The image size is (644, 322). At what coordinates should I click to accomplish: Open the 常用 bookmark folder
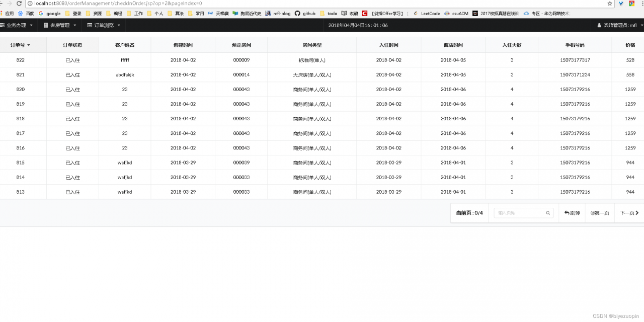click(x=196, y=14)
